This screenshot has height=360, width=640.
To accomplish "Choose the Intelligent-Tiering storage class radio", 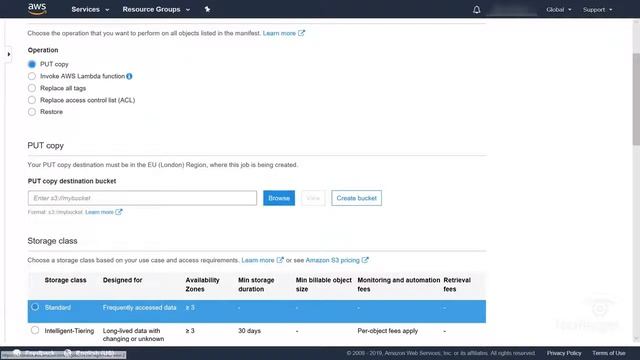I will [x=35, y=330].
